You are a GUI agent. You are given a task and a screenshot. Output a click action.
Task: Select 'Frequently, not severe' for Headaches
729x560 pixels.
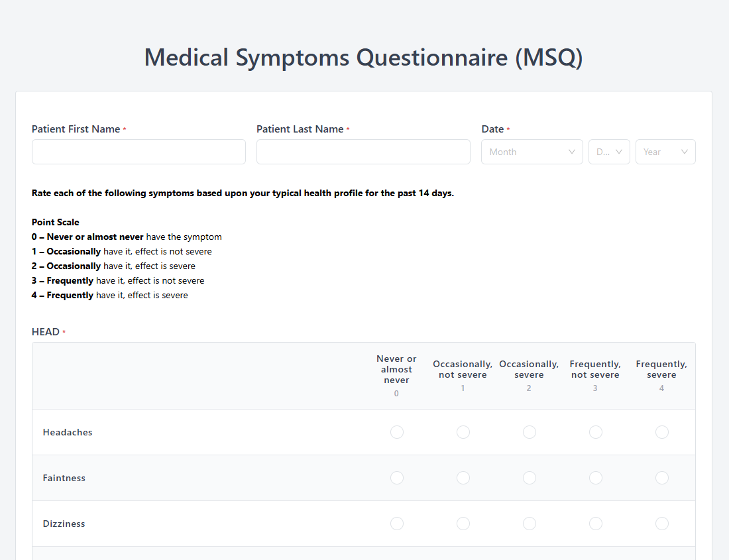(596, 432)
